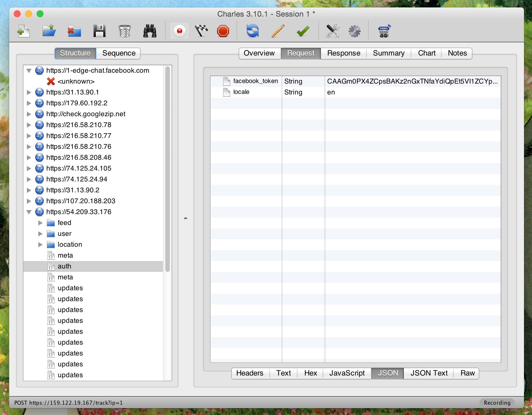Image resolution: width=532 pixels, height=415 pixels.
Task: Expand the https://179.60.192.2 host
Action: click(29, 103)
